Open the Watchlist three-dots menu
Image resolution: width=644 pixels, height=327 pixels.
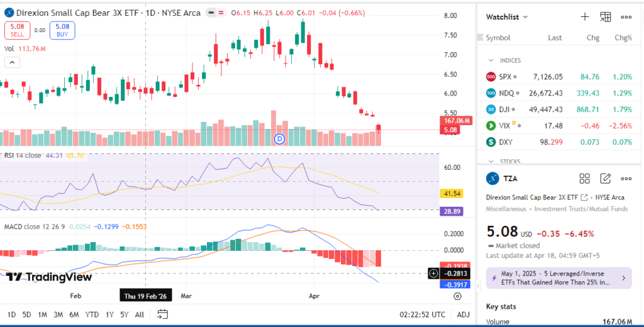pyautogui.click(x=626, y=17)
